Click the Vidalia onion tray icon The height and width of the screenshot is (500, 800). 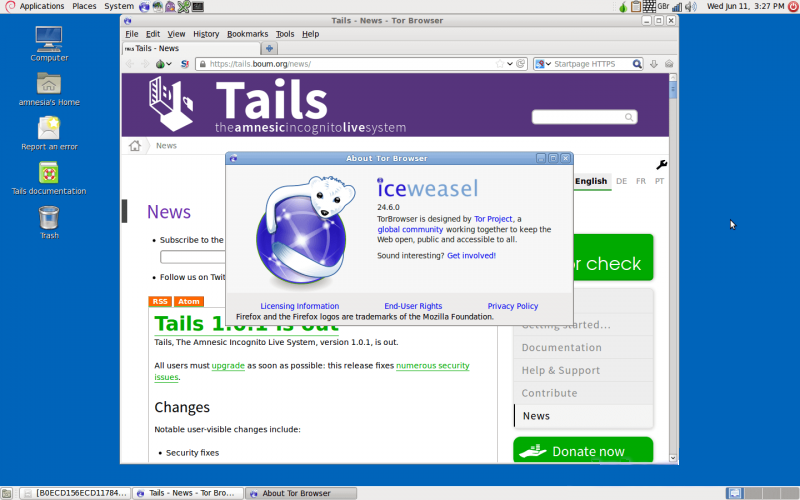pyautogui.click(x=622, y=7)
